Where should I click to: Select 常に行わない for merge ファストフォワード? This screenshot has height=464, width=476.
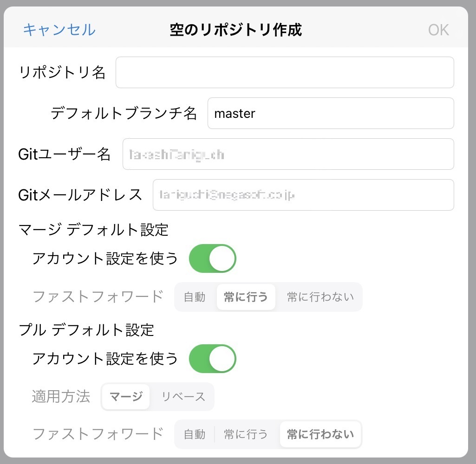click(320, 297)
